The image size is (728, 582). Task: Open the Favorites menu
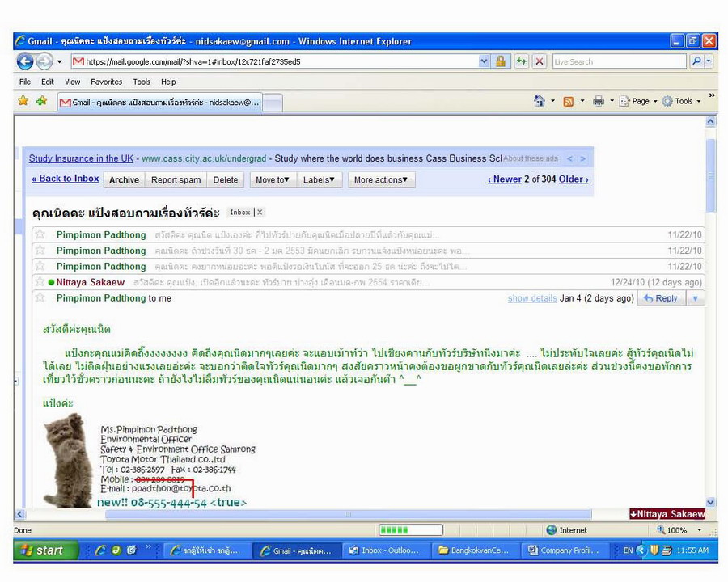106,82
